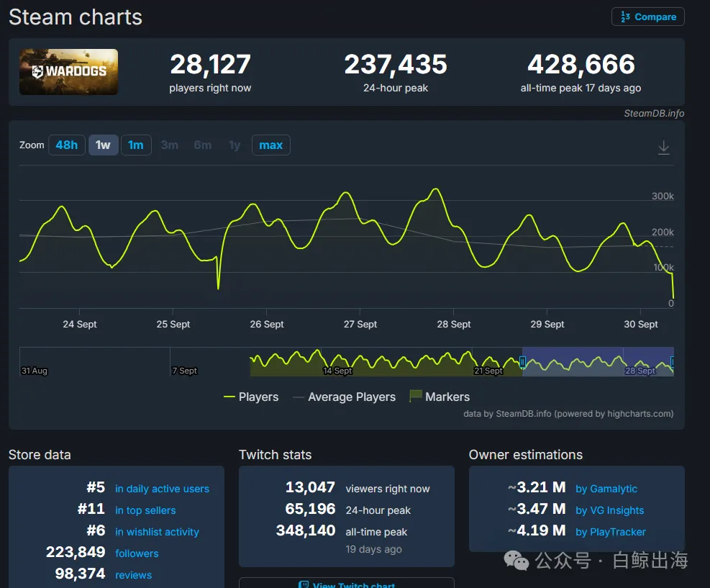Screen dimensions: 710x588
Task: Open the followers link
Action: click(137, 553)
